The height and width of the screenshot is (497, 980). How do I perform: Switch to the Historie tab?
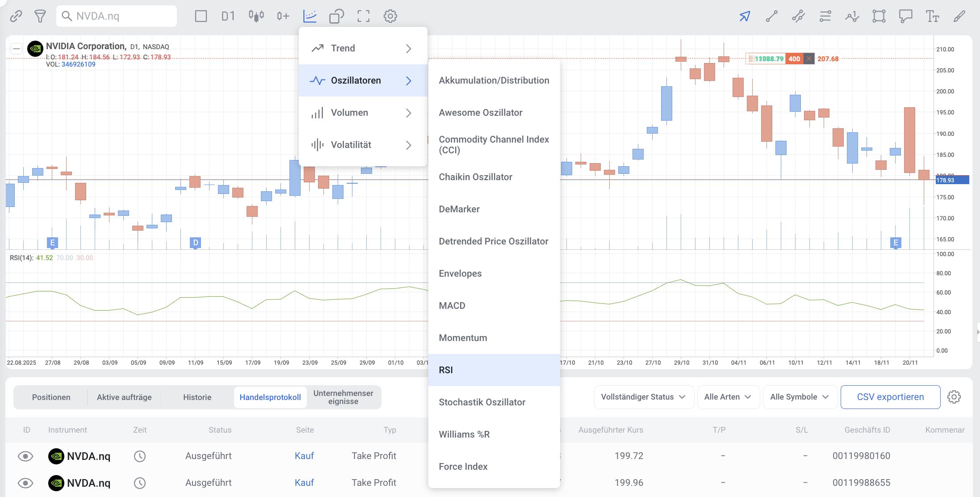coord(197,397)
